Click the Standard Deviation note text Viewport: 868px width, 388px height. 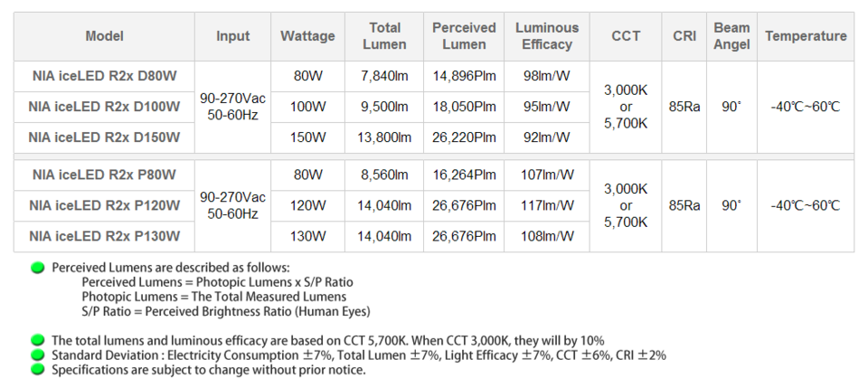(x=359, y=355)
